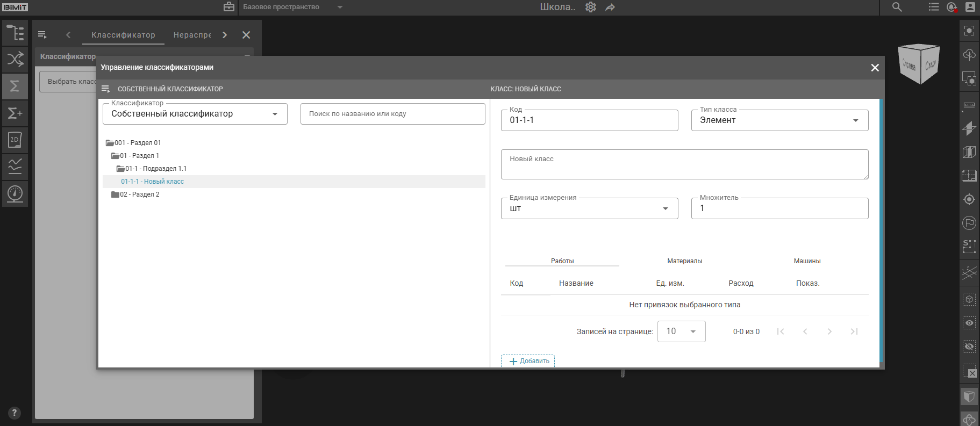Select the sigma summation sidebar icon

click(x=15, y=86)
